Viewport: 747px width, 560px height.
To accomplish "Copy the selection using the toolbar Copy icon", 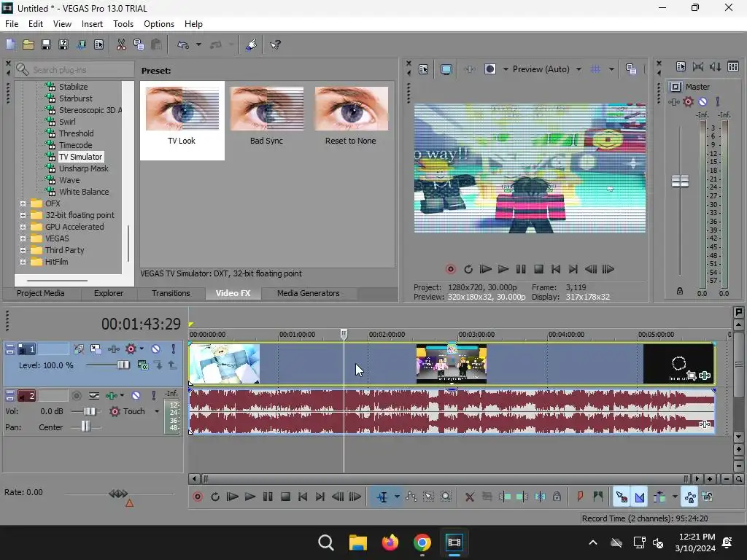I will point(139,44).
